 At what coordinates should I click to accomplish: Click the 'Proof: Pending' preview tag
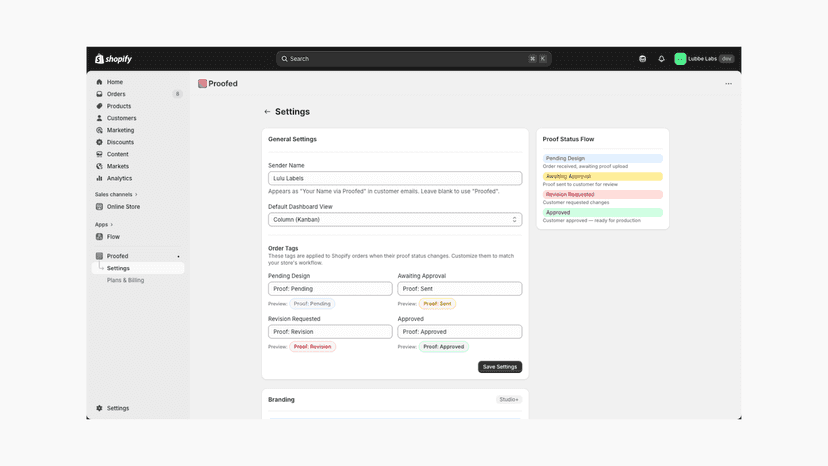(312, 304)
